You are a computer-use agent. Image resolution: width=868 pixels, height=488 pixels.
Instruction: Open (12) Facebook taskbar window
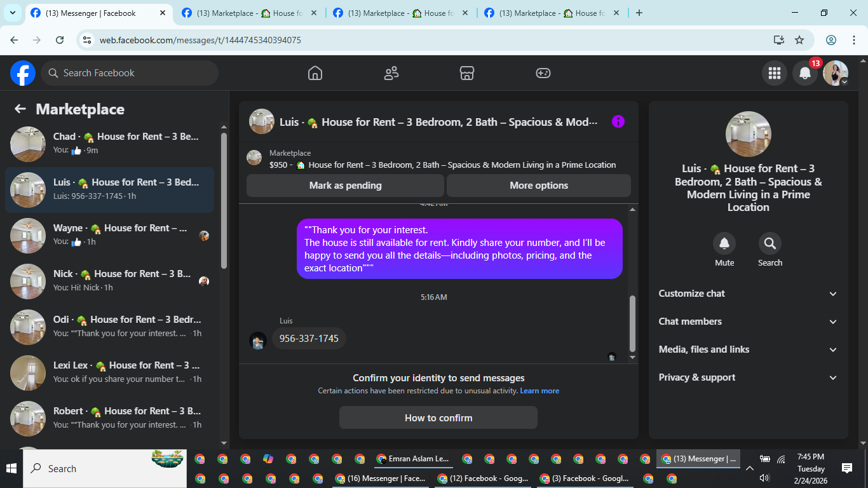click(484, 478)
